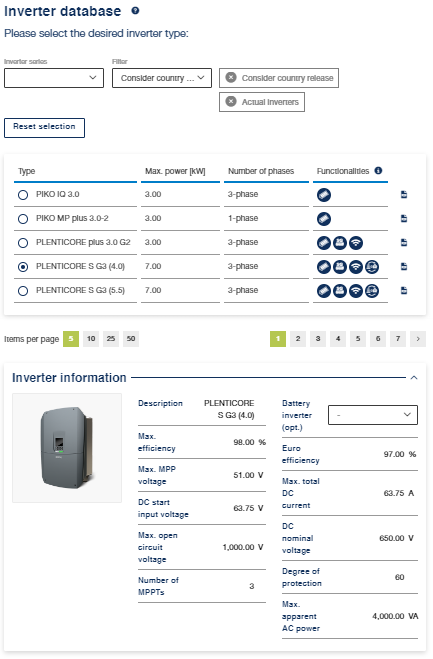433x659 pixels.
Task: Click the next page arrow in pagination
Action: click(418, 339)
